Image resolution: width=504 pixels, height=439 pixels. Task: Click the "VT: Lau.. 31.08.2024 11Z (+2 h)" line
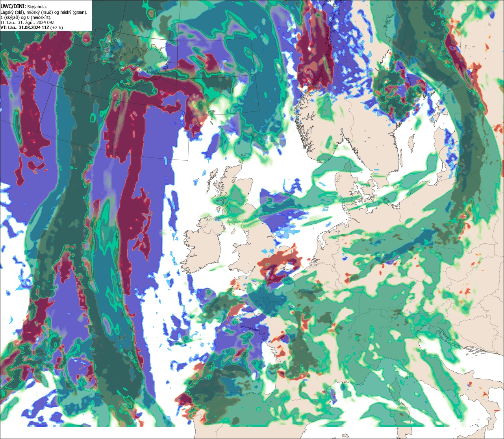(32, 28)
